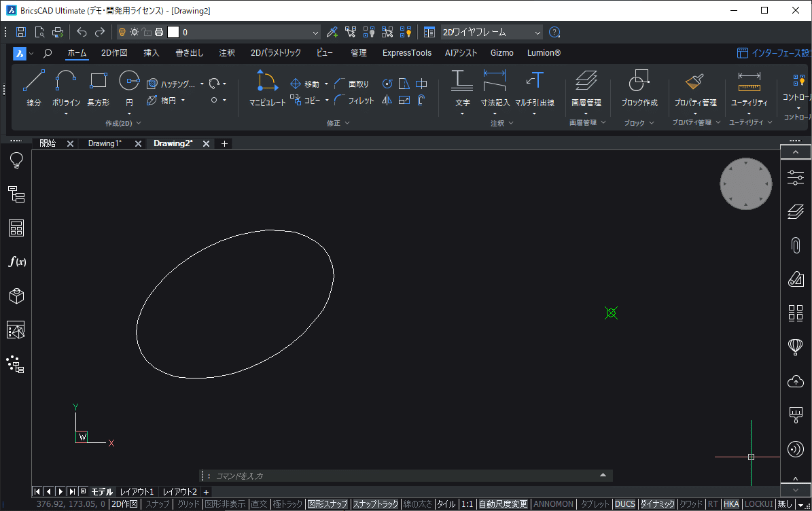Click the Chamfer (面取り) tool
The height and width of the screenshot is (511, 812).
(x=351, y=84)
